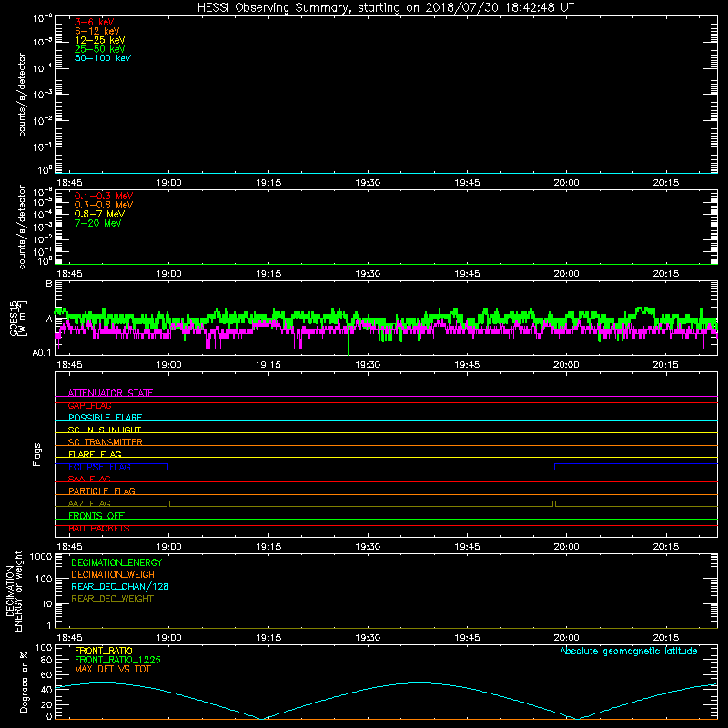728x728 pixels.
Task: Select the ECLIPSE_FLAG label
Action: pyautogui.click(x=99, y=467)
